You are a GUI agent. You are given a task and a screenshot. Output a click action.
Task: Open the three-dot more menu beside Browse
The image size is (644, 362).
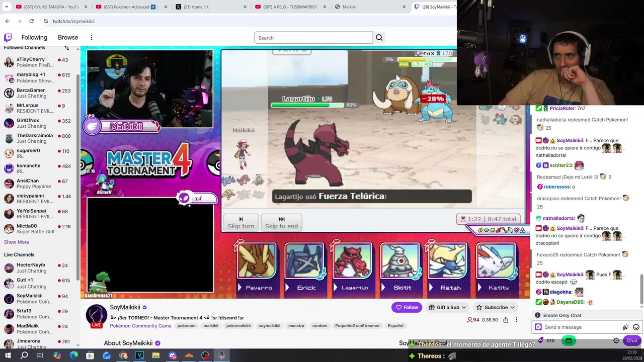coord(92,38)
